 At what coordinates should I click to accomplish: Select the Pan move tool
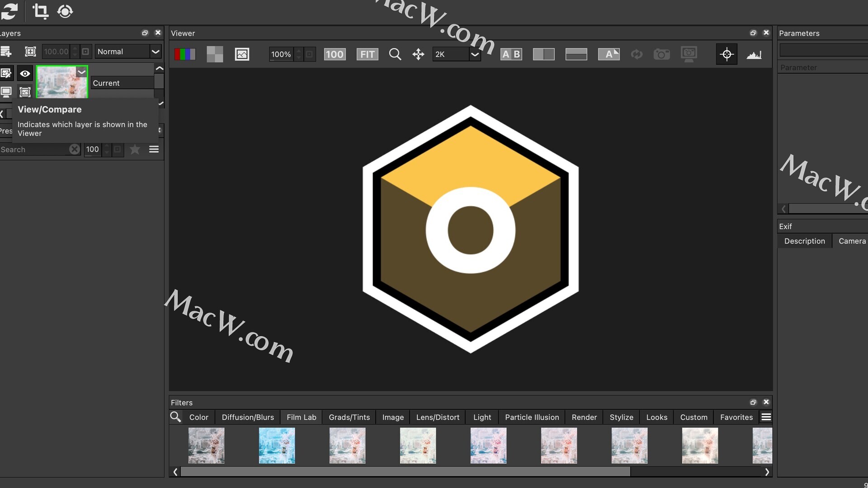(x=418, y=54)
